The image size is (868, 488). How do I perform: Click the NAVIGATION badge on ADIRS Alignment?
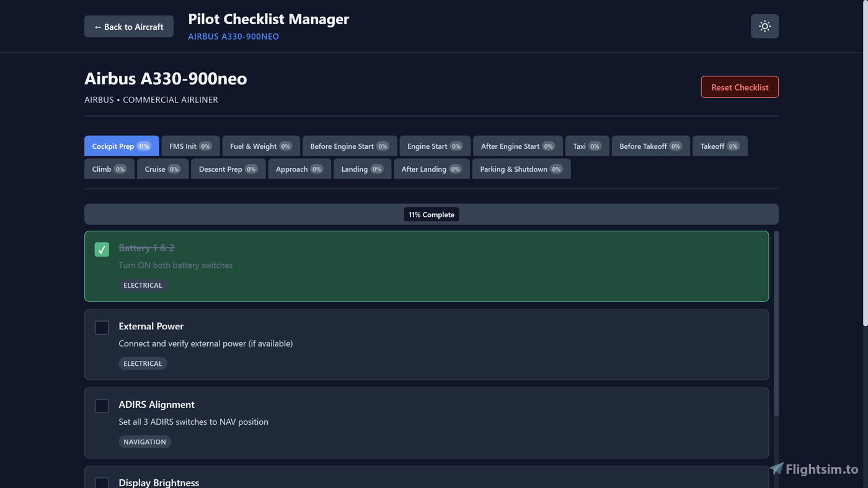144,441
